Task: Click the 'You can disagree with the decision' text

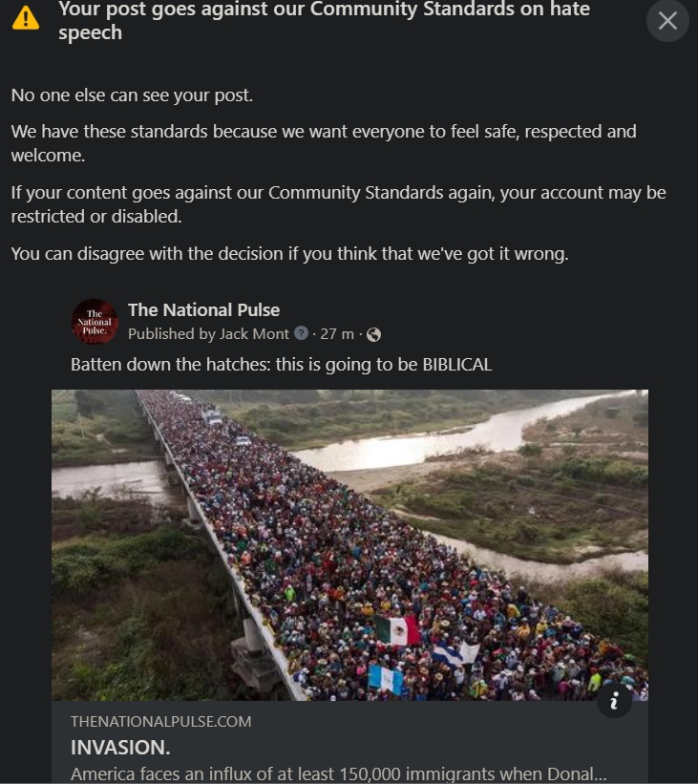Action: click(x=290, y=253)
